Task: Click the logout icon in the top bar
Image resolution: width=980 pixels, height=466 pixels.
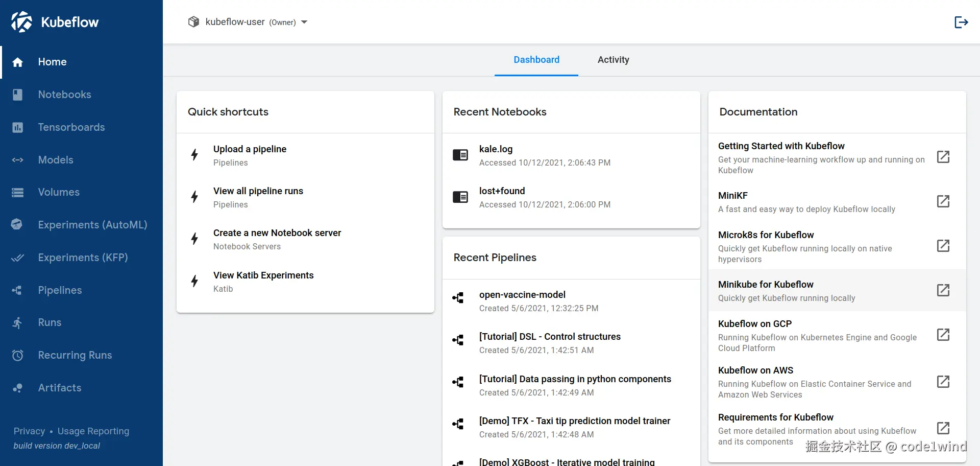Action: (961, 22)
